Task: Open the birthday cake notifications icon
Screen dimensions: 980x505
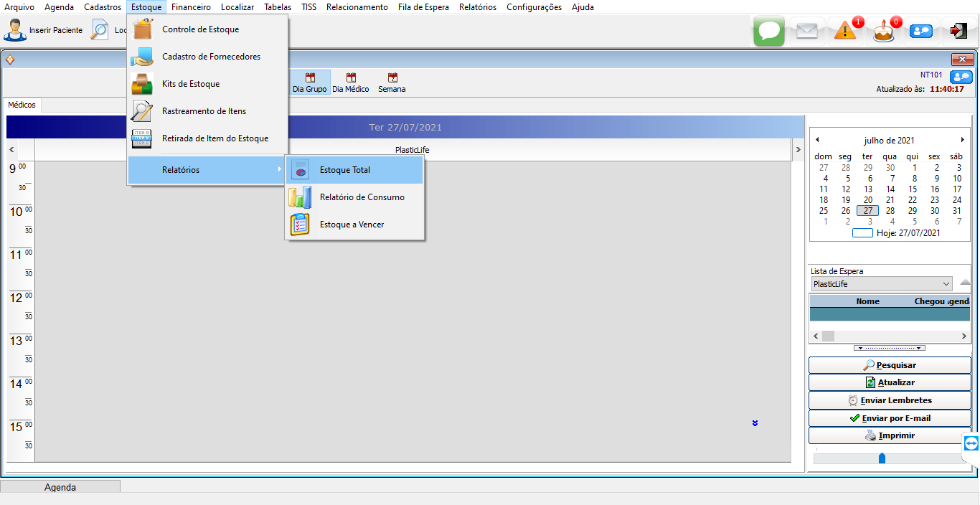Action: click(x=884, y=32)
